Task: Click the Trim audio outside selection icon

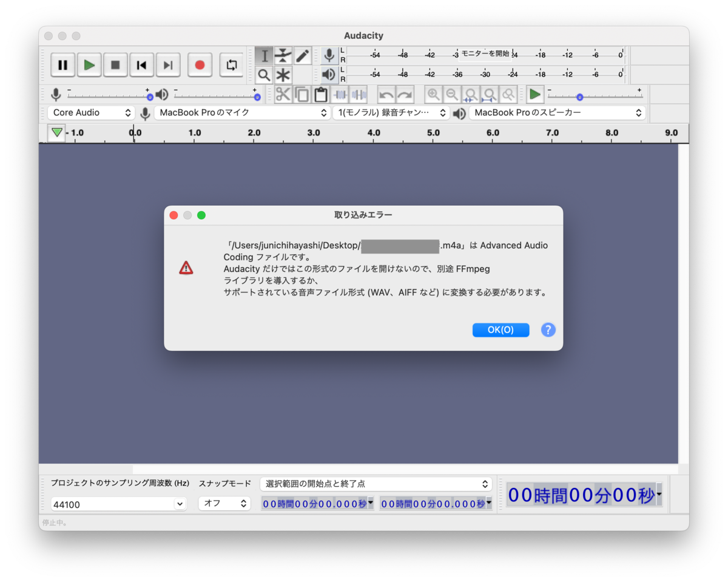Action: (340, 95)
